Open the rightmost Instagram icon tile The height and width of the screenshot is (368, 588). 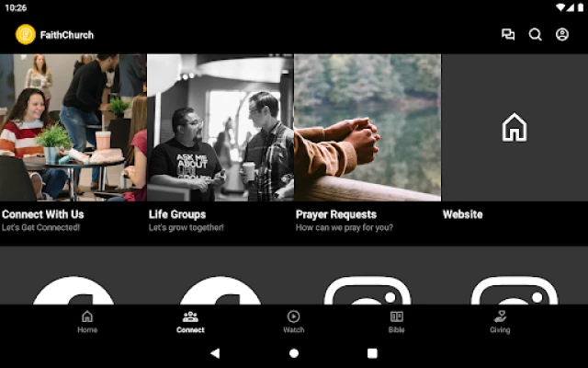coord(514,291)
